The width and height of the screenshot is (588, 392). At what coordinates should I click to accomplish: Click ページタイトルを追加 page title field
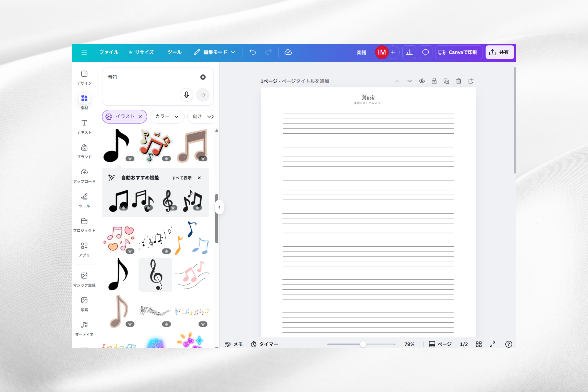click(x=305, y=81)
